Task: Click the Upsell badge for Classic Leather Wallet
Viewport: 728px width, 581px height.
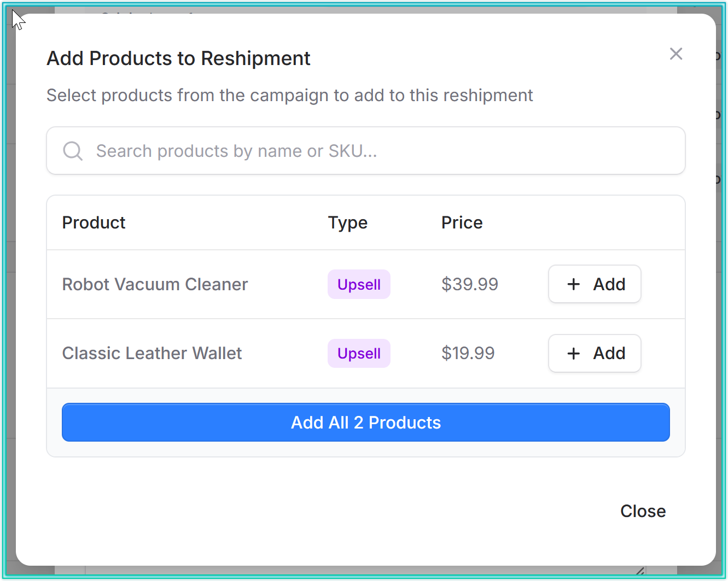Action: tap(359, 353)
